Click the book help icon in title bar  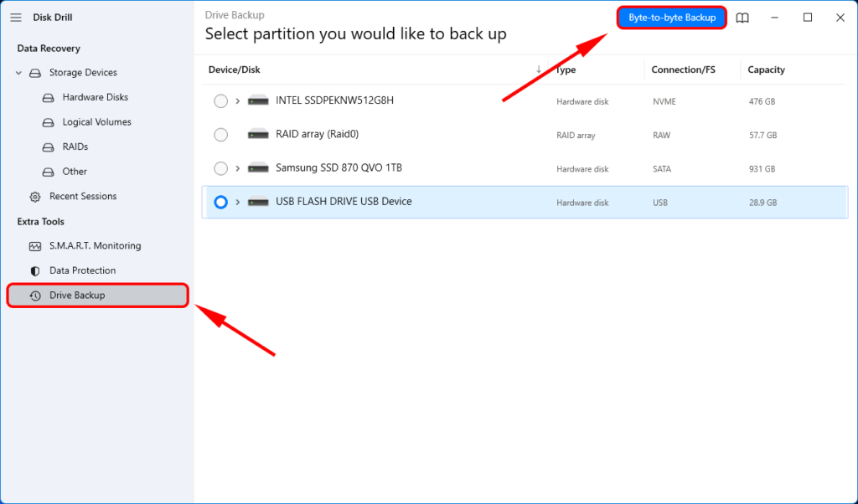pos(742,18)
